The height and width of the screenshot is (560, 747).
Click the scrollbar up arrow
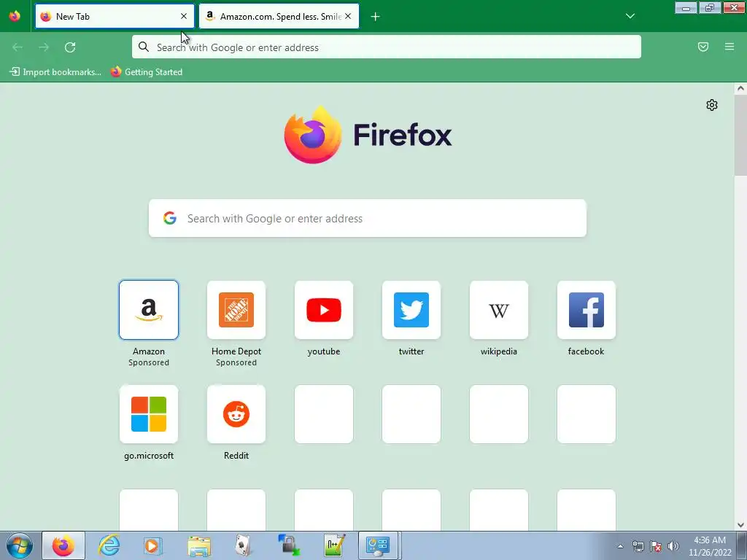pyautogui.click(x=740, y=88)
